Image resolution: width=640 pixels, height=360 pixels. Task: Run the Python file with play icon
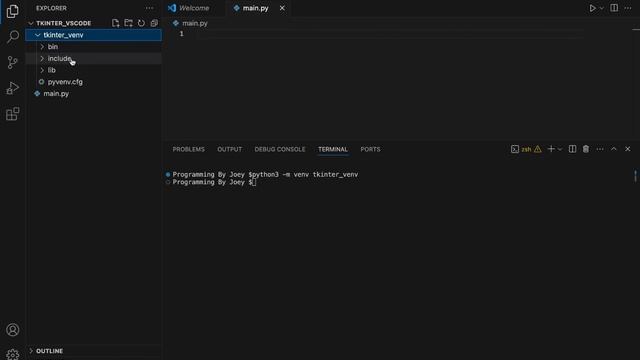tap(592, 8)
